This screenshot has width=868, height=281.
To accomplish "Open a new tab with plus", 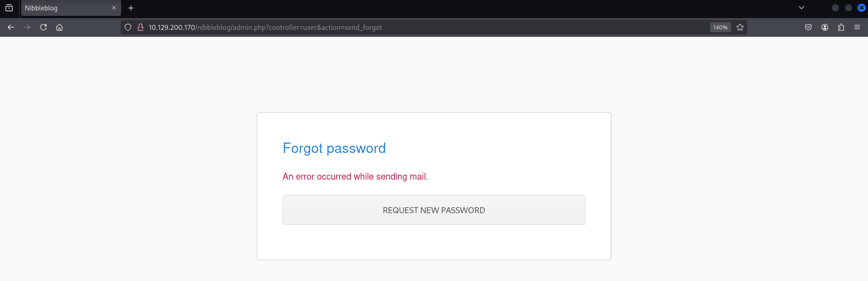I will pos(131,8).
